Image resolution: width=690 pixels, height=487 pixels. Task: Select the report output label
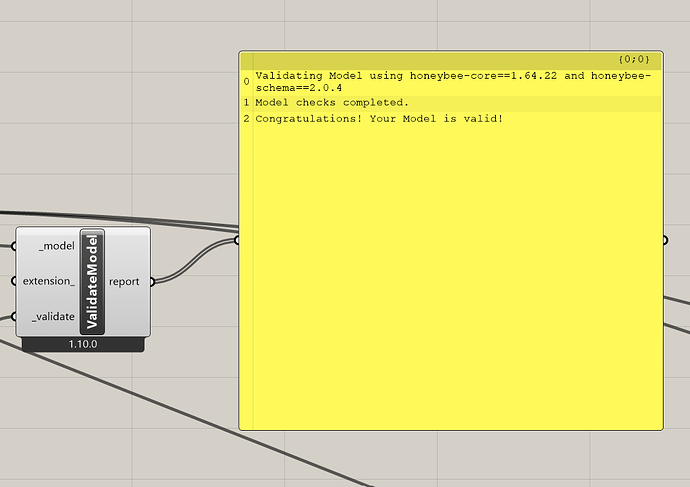coord(124,282)
